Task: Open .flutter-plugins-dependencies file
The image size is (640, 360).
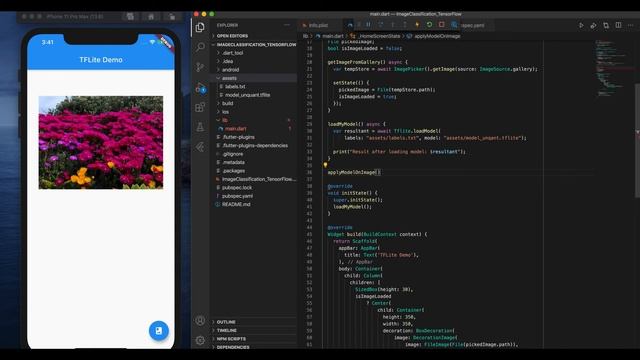Action: point(253,145)
